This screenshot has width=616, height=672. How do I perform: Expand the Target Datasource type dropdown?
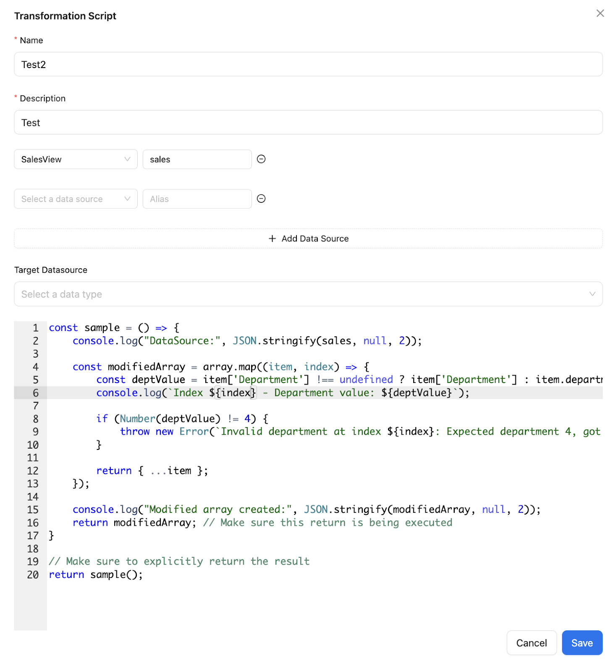pos(308,294)
